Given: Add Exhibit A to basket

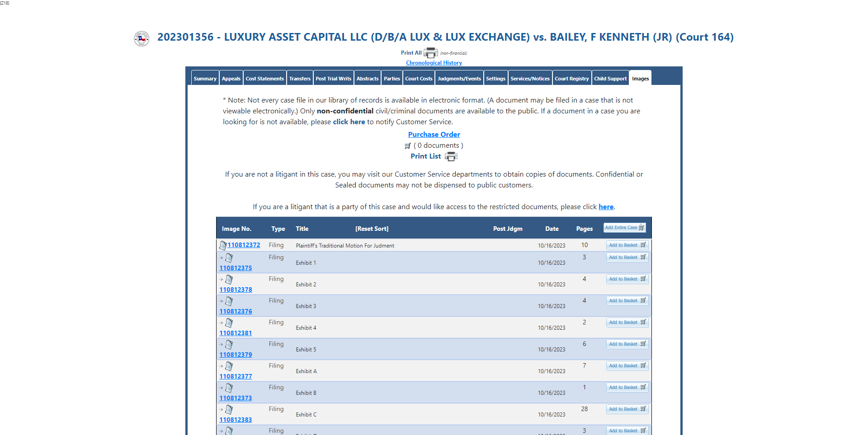Looking at the screenshot, I should click(x=627, y=366).
